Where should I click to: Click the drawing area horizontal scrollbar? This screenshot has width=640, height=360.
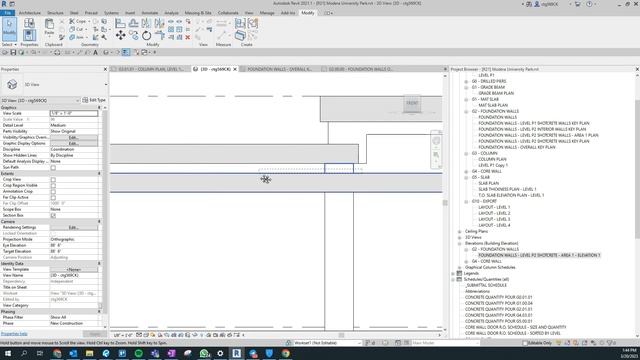pos(341,335)
